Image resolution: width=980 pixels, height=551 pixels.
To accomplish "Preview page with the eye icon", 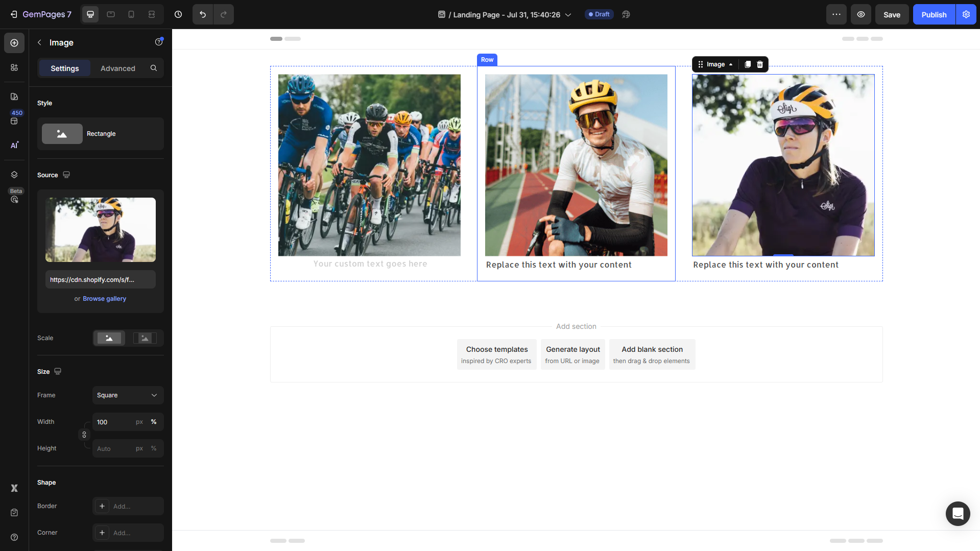I will coord(861,14).
